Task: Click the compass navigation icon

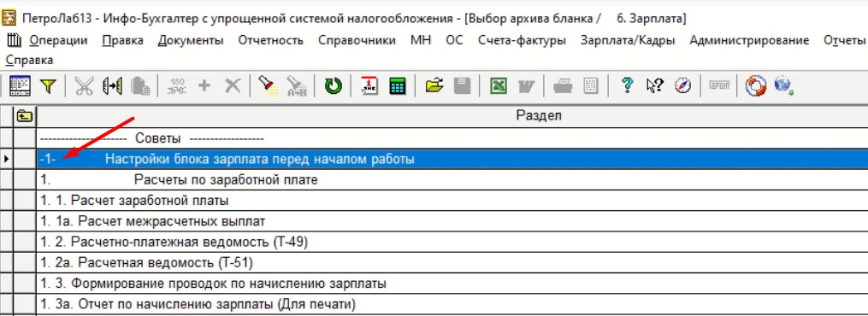Action: [683, 86]
